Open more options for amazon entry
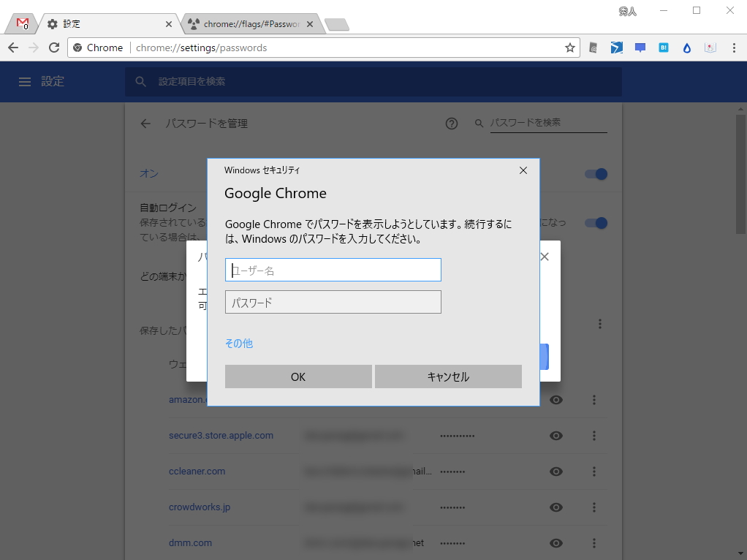Image resolution: width=747 pixels, height=560 pixels. click(x=594, y=400)
